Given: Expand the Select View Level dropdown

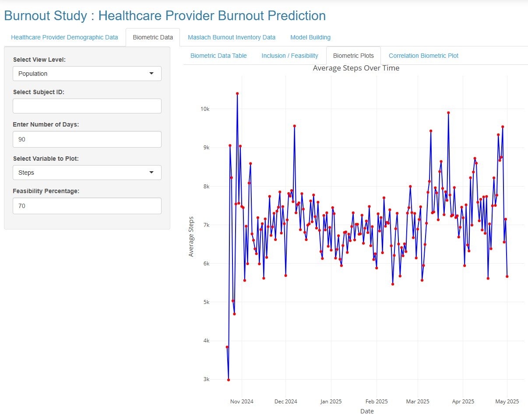Looking at the screenshot, I should (87, 74).
